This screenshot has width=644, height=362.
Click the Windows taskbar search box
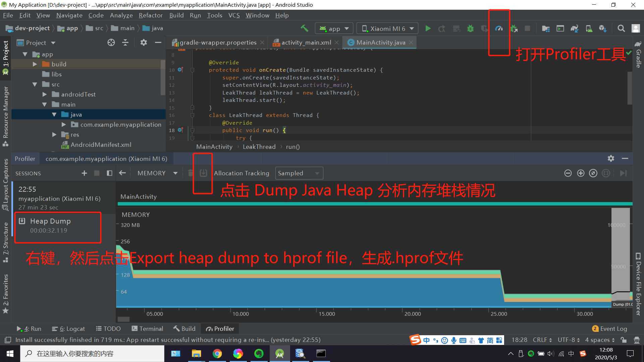click(x=92, y=354)
